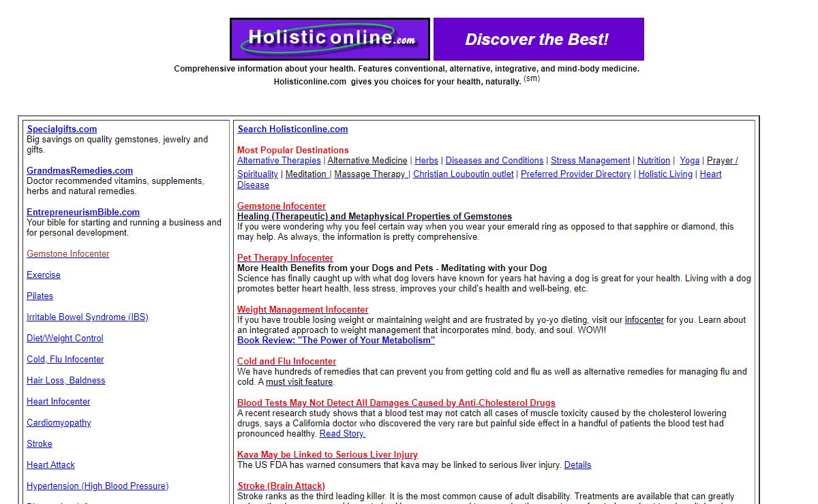Go to the Holistic Living link

pyautogui.click(x=665, y=174)
